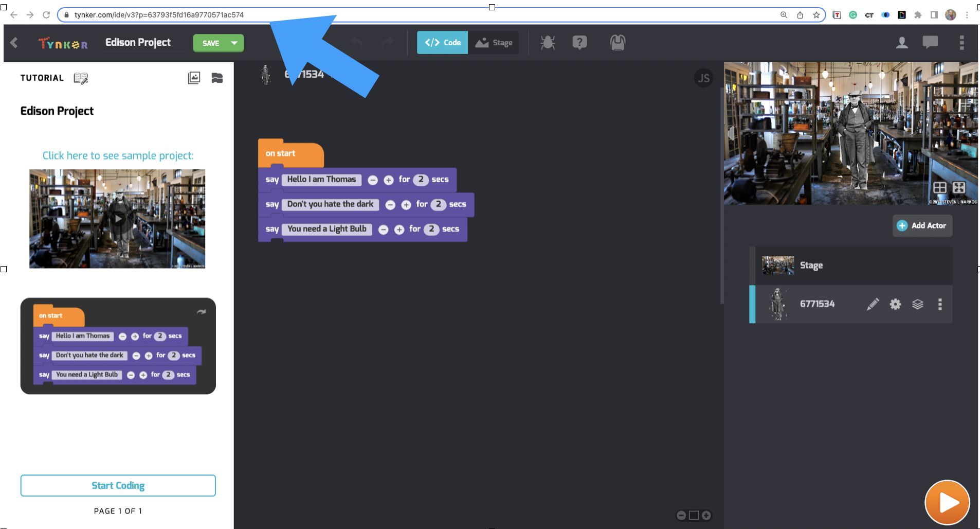
Task: Reload the browser page
Action: click(x=46, y=15)
